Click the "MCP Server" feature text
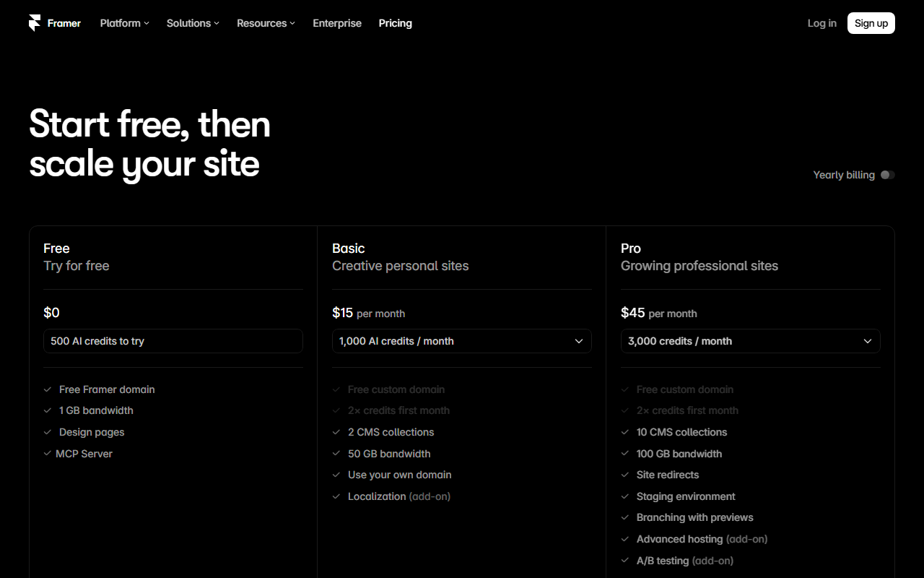This screenshot has height=578, width=924. 84,454
